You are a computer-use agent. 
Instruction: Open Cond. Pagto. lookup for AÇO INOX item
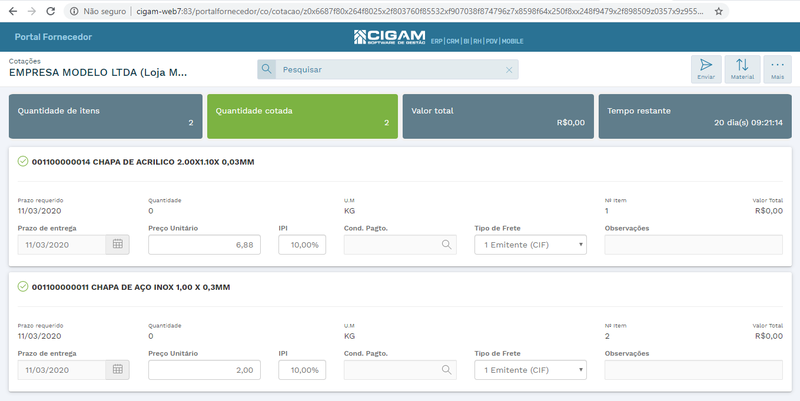(x=446, y=370)
